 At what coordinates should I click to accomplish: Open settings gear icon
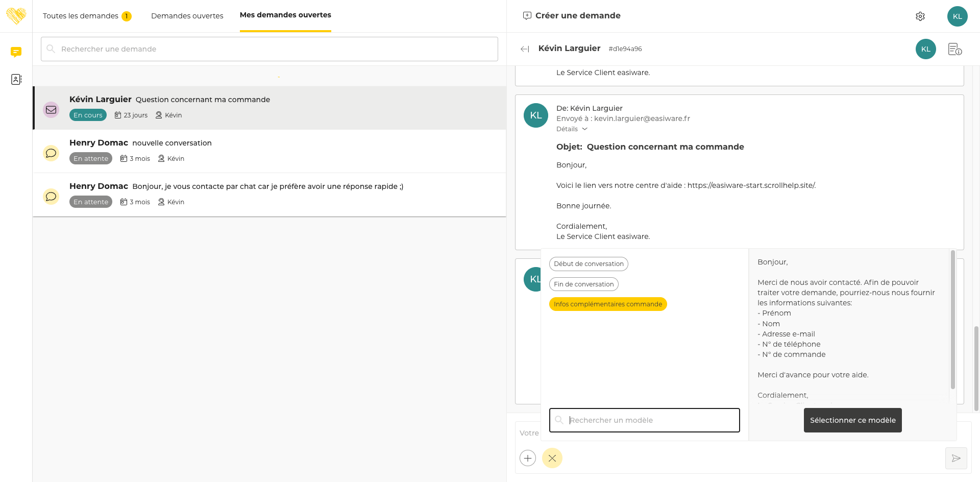coord(920,16)
